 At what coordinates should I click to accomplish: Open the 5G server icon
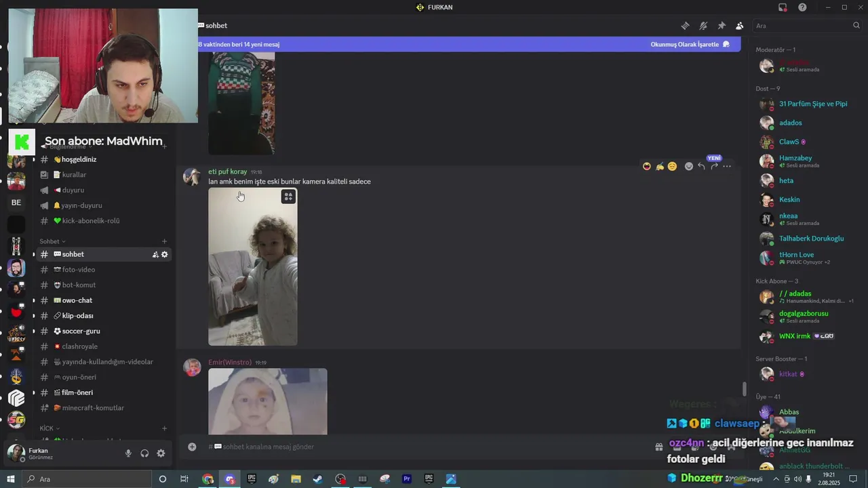pos(16,420)
